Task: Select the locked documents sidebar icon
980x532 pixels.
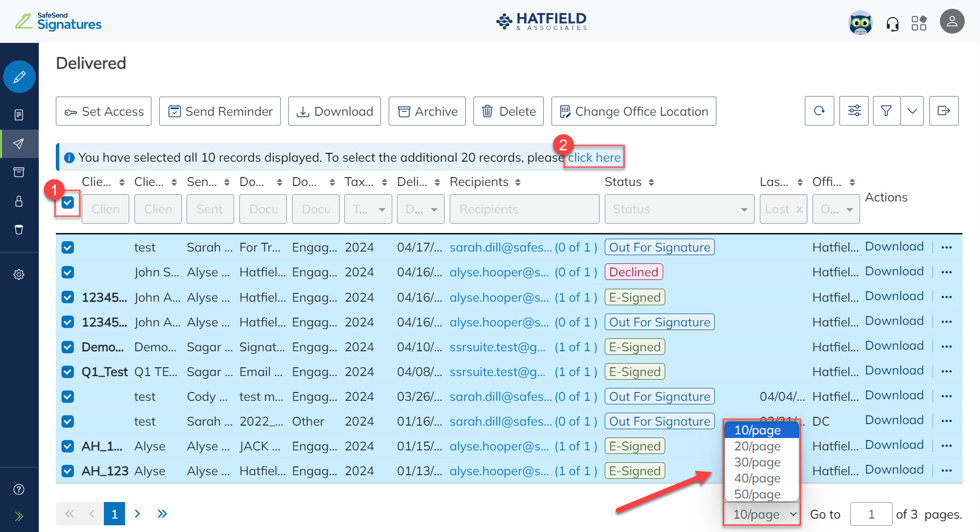Action: point(19,201)
